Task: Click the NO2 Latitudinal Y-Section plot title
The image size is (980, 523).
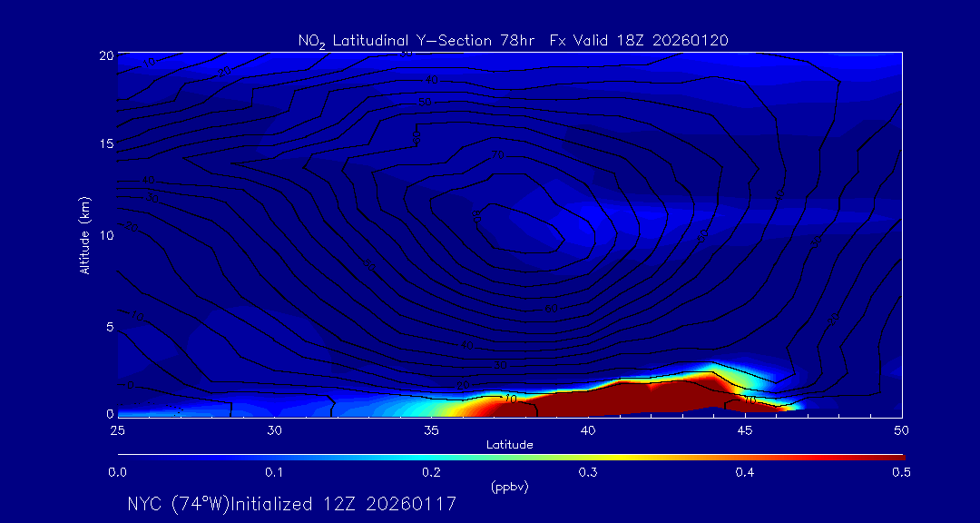Action: point(513,40)
